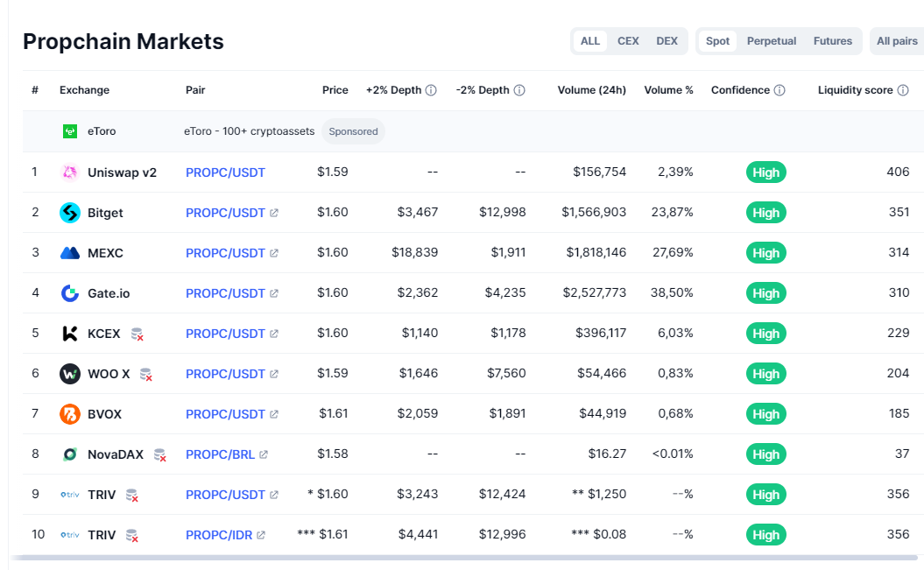Click the BVOX logo icon
Viewport: 924px width, 570px height.
(69, 414)
